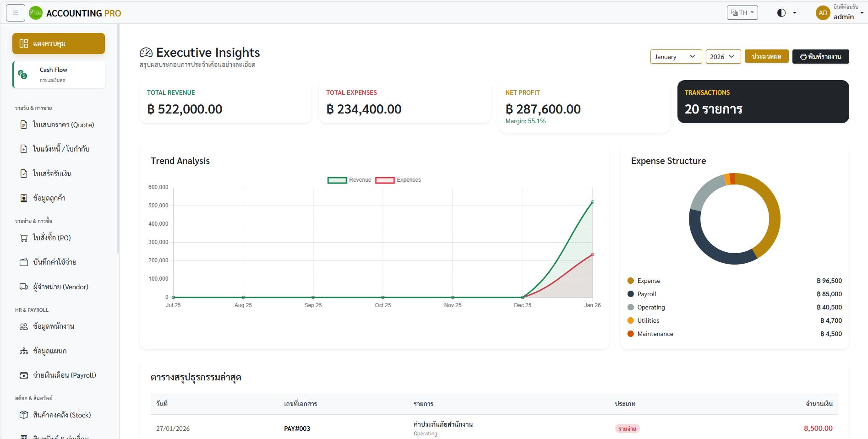Viewport: 868px width, 439px height.
Task: Click the Payroll cash icon in sidebar
Action: 24,375
